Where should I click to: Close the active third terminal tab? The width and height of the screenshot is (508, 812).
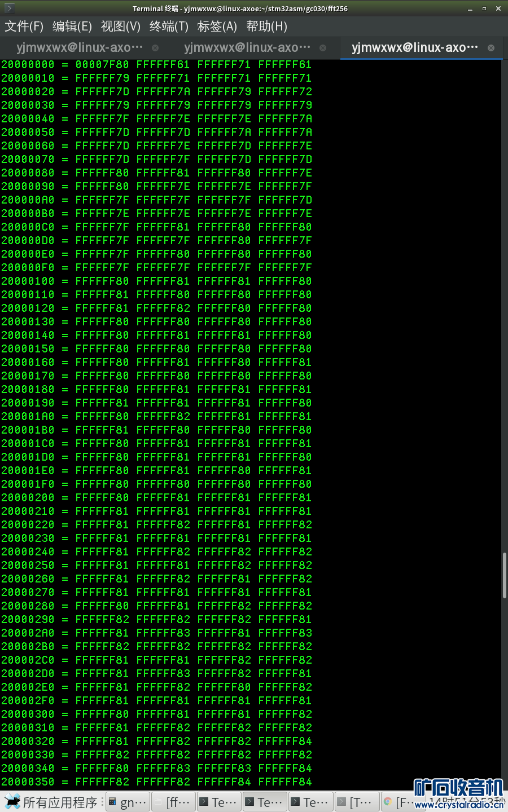pos(491,48)
